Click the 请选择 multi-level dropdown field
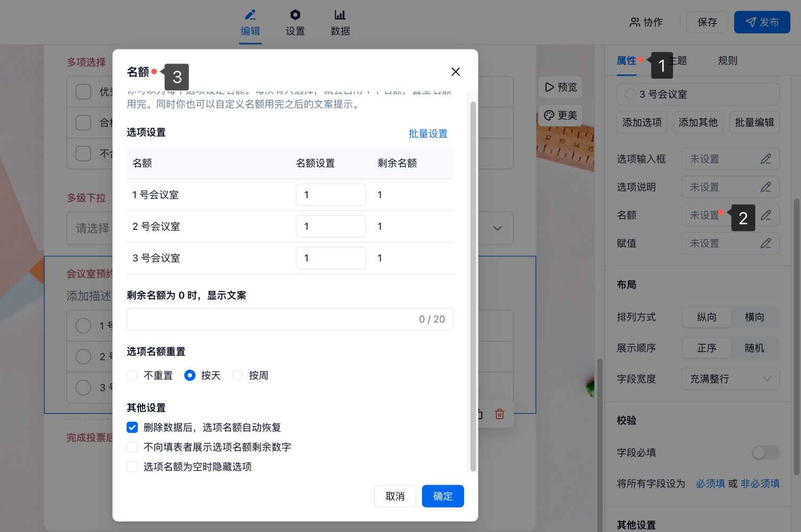This screenshot has height=532, width=801. tap(290, 229)
